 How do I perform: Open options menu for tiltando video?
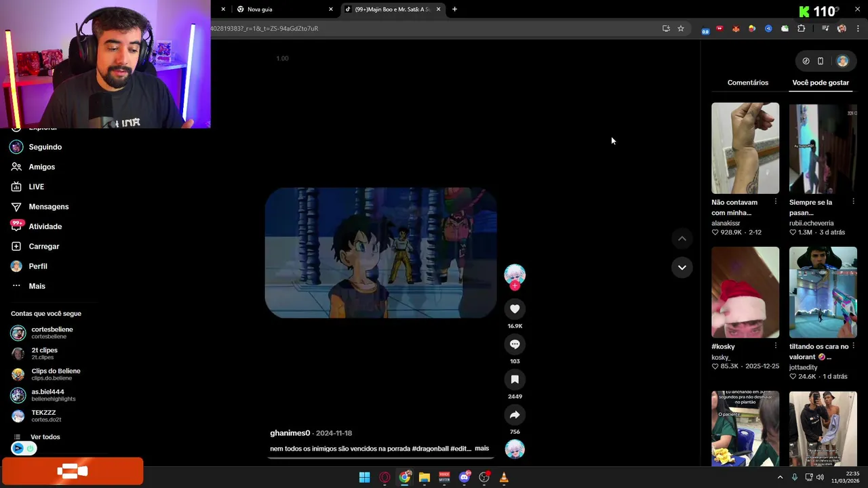pos(854,346)
